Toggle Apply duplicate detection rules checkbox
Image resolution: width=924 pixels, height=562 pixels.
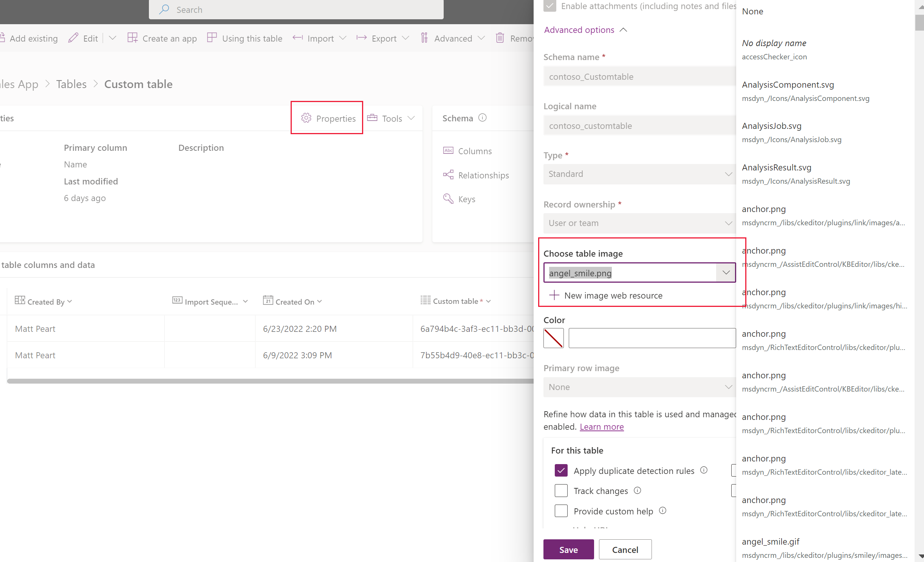coord(560,470)
